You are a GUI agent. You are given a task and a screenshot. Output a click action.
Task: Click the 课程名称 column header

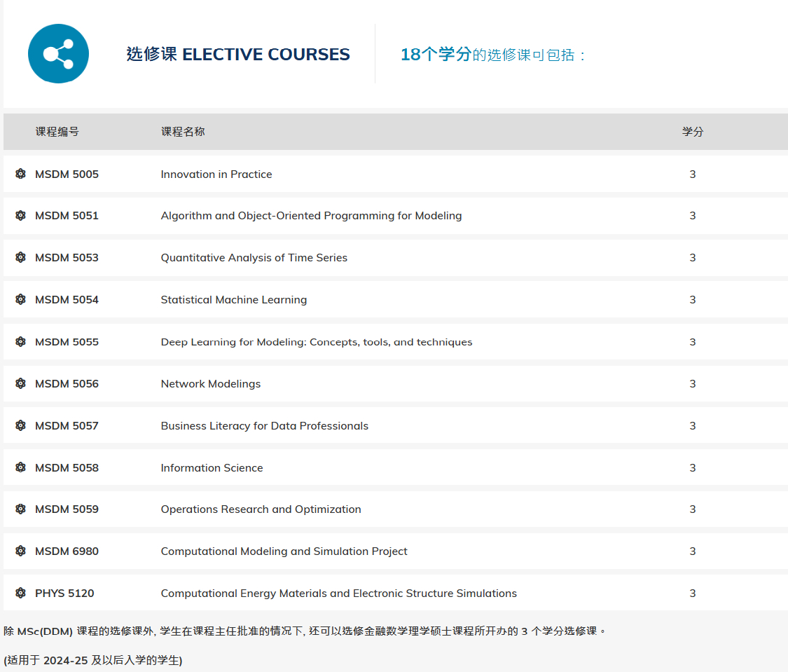[x=183, y=132]
